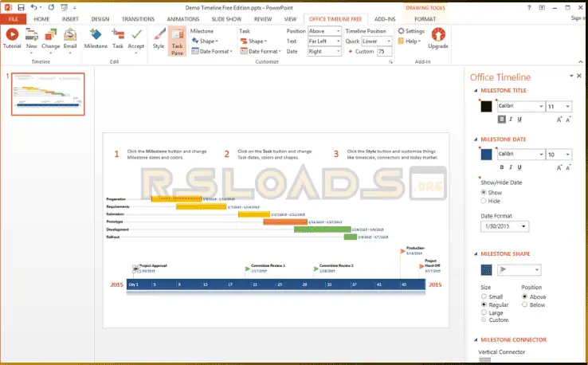Click the Email timeline icon
Image resolution: width=588 pixels, height=365 pixels.
(70, 36)
